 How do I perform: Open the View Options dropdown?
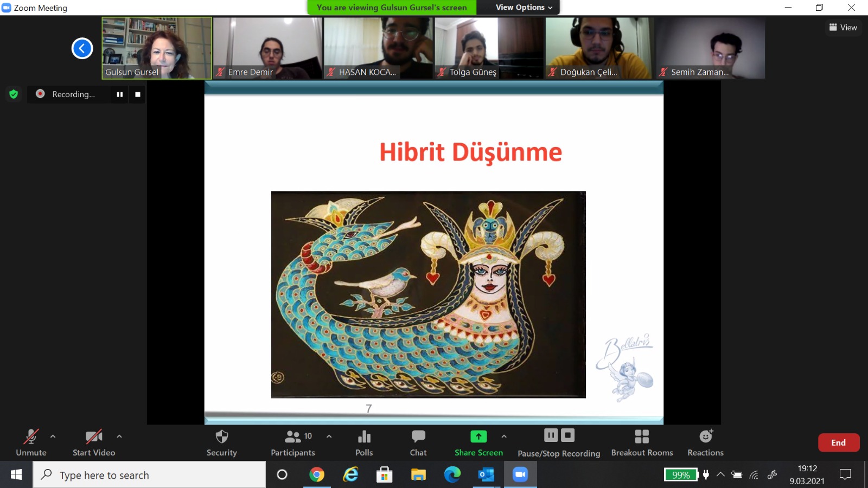point(524,8)
